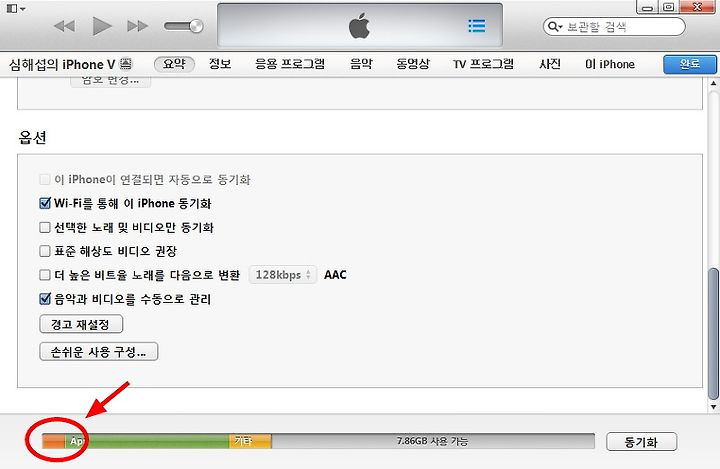Open 손쉬운 사용 구성 settings

point(99,351)
